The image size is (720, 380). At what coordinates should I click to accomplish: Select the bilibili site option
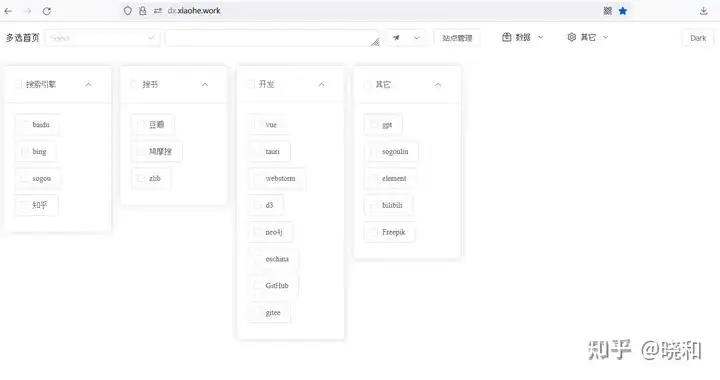388,205
